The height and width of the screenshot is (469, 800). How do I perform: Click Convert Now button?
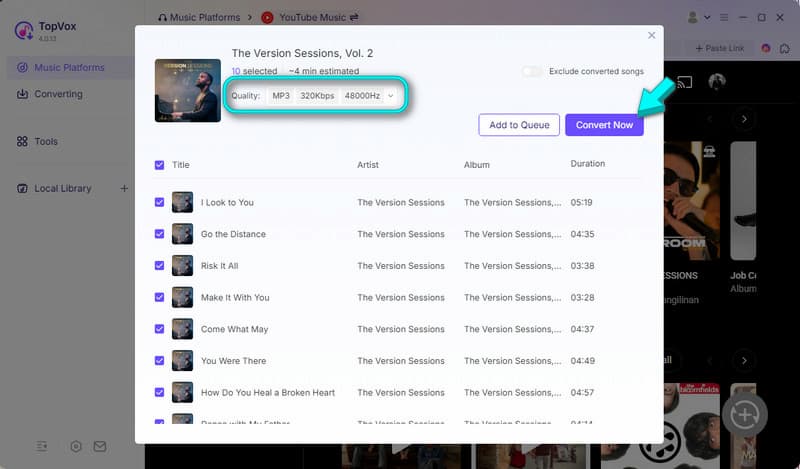pyautogui.click(x=604, y=125)
